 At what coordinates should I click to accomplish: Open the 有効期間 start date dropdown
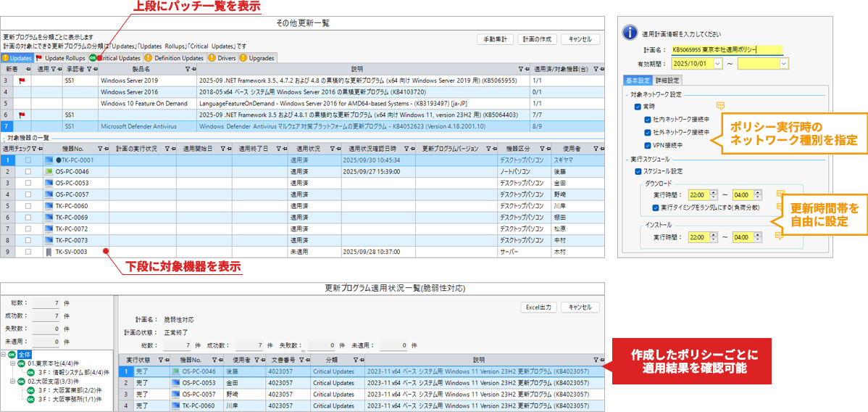pos(717,64)
